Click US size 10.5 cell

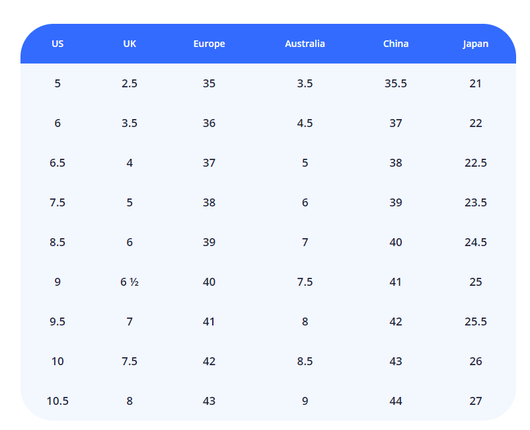click(x=57, y=401)
